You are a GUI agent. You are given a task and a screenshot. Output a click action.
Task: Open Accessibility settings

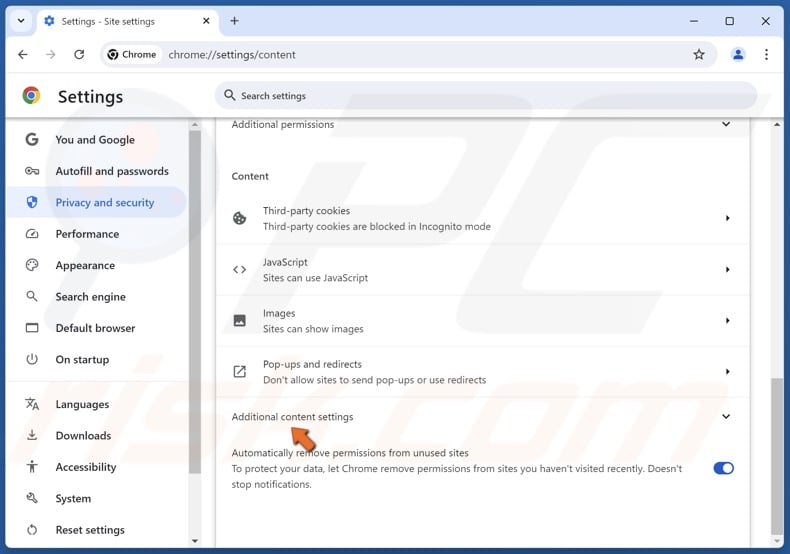(x=97, y=467)
